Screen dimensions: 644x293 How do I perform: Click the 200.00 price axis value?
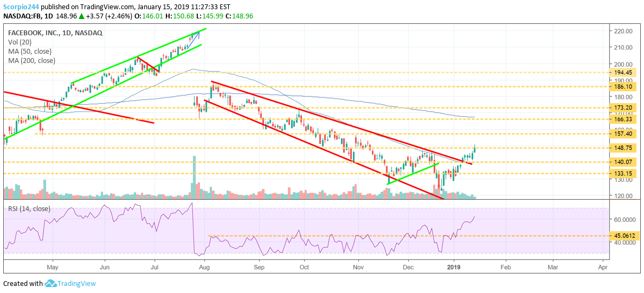click(623, 64)
